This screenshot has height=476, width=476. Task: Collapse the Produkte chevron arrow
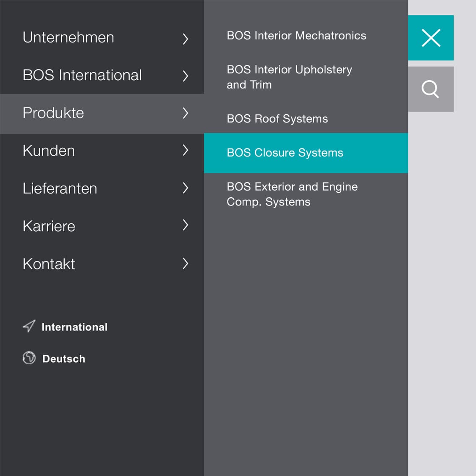pos(185,113)
